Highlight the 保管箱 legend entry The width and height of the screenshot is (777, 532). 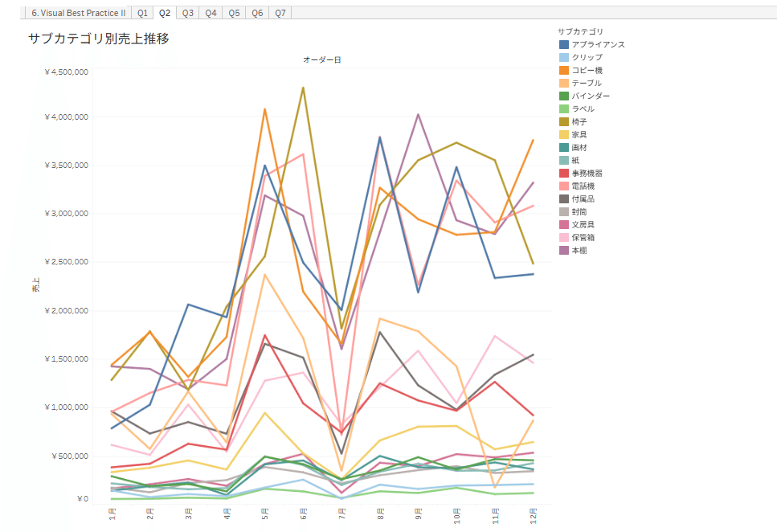587,237
